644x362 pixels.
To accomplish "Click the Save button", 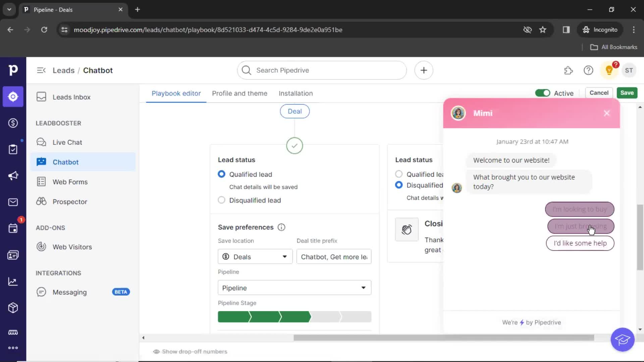I will pos(627,93).
